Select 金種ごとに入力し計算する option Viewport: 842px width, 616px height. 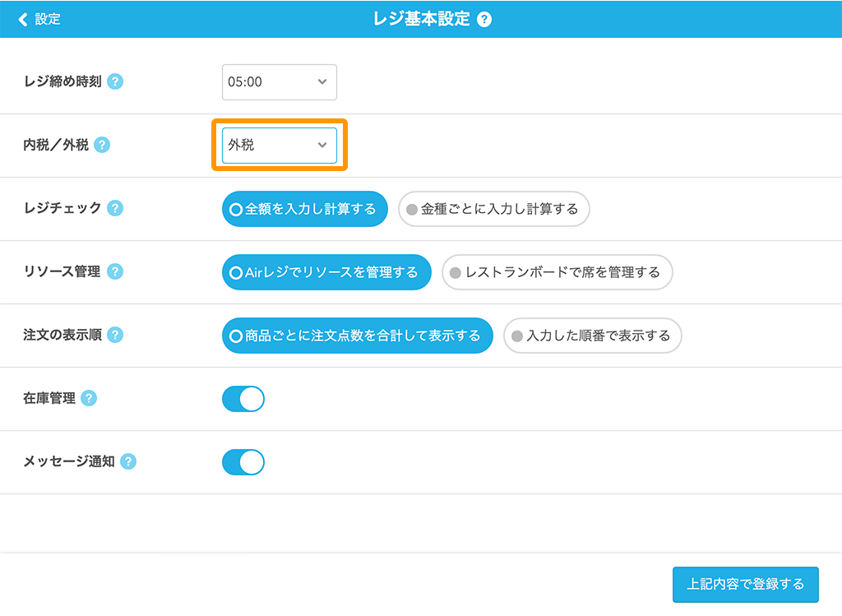pyautogui.click(x=493, y=209)
